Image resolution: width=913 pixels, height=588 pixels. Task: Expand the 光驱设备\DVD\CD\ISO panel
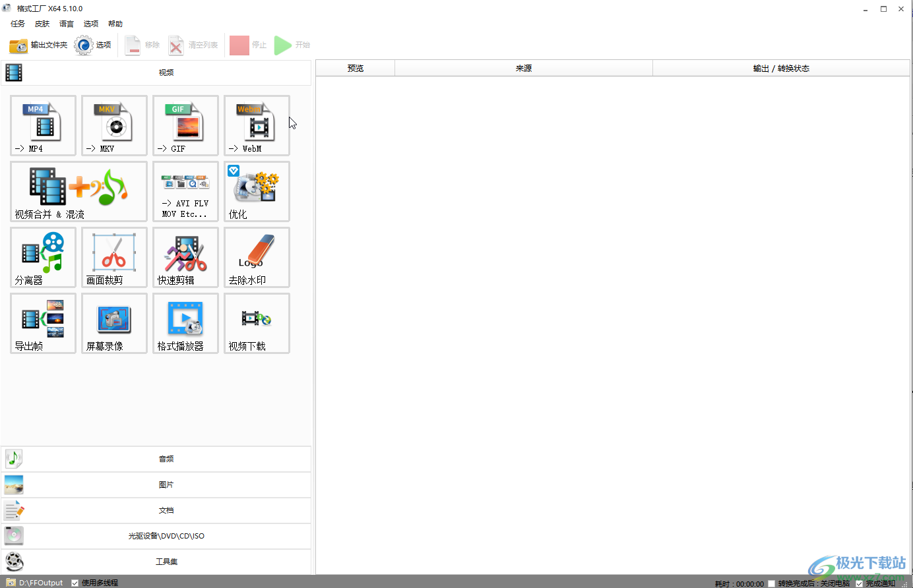coord(156,536)
